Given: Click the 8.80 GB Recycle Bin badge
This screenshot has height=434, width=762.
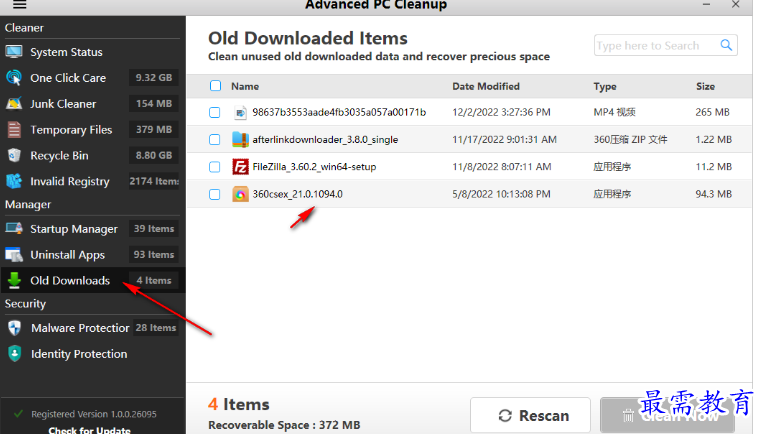Looking at the screenshot, I should point(154,156).
